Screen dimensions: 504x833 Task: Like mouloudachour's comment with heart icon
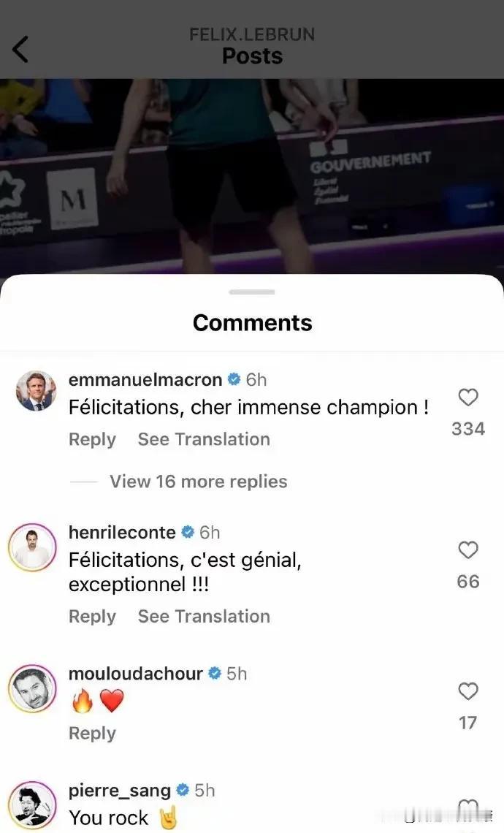pyautogui.click(x=468, y=691)
